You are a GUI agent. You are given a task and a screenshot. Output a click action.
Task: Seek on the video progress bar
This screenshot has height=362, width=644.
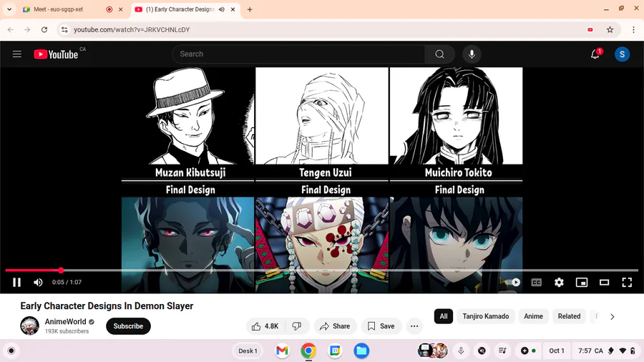pyautogui.click(x=321, y=270)
